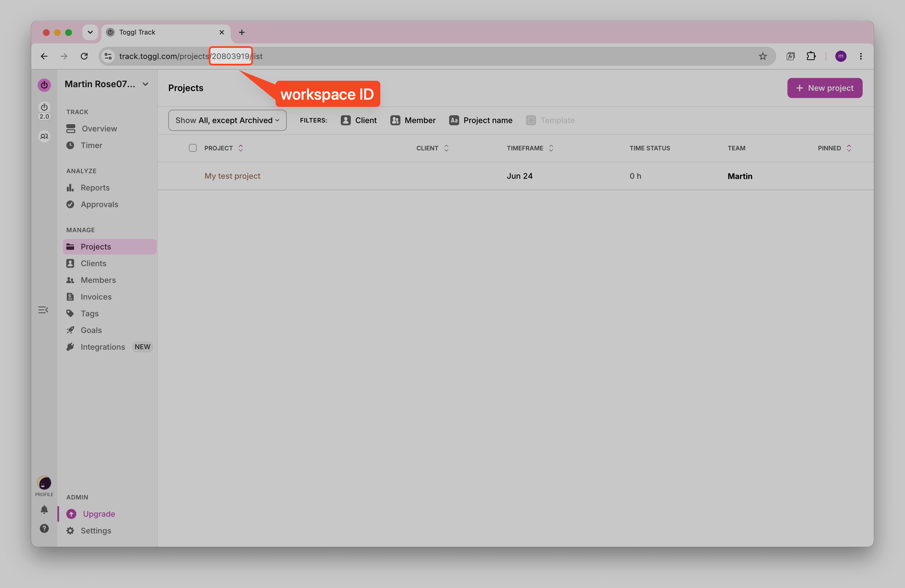Sort by the TIMEFRAME column

[x=530, y=148]
